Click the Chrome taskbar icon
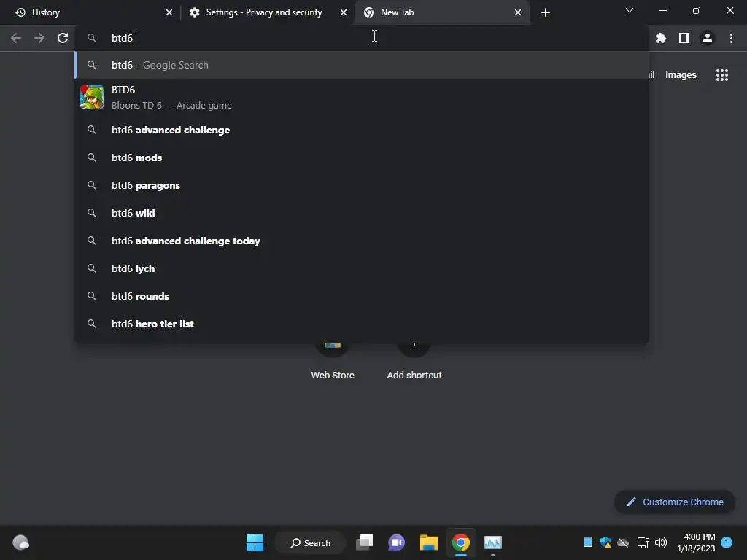747x560 pixels. (x=461, y=542)
